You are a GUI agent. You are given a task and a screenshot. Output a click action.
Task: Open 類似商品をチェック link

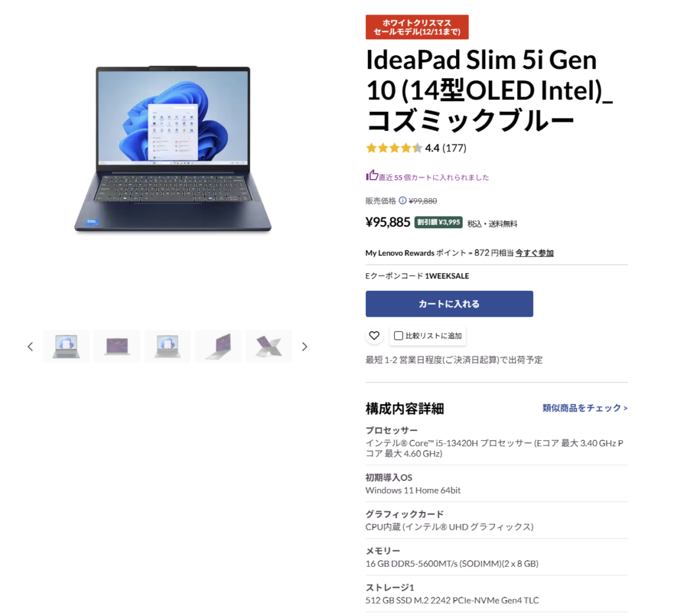584,408
